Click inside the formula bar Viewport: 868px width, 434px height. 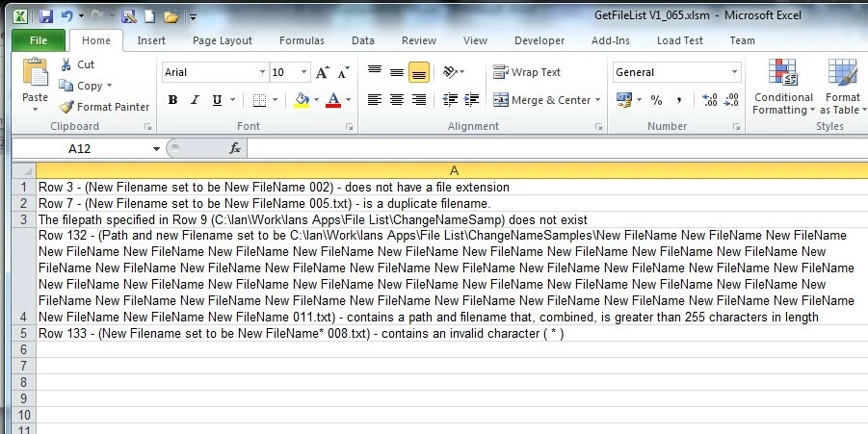pos(558,148)
